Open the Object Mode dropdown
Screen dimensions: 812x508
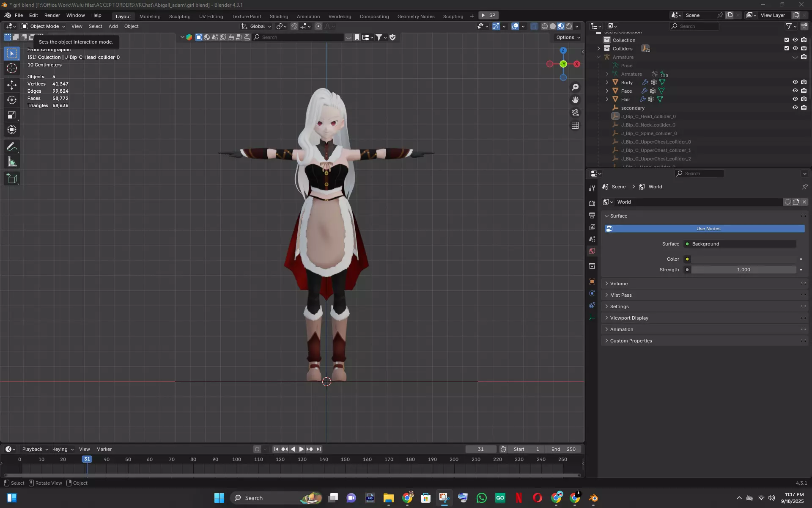(44, 26)
